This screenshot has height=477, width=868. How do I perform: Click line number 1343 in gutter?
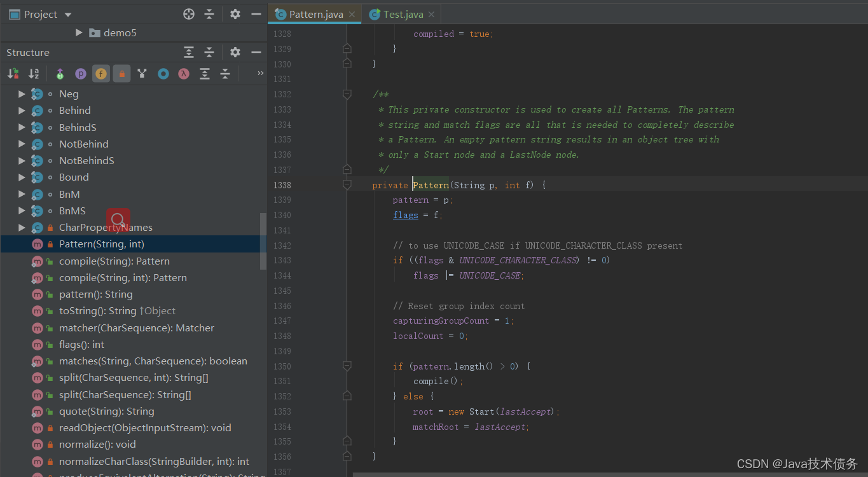click(x=282, y=260)
